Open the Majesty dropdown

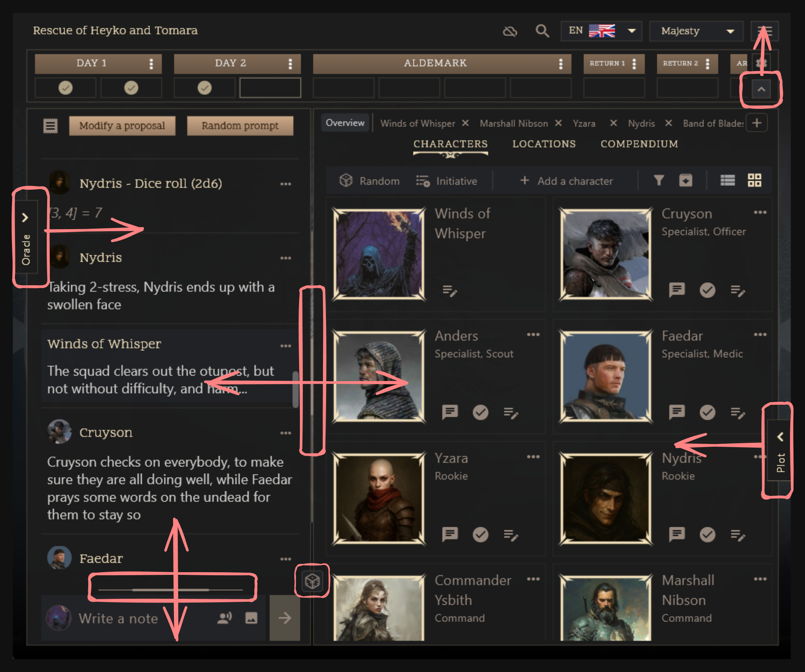coord(696,31)
